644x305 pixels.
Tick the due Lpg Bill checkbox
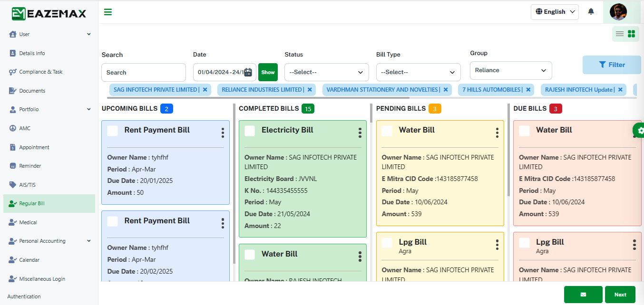tap(524, 243)
